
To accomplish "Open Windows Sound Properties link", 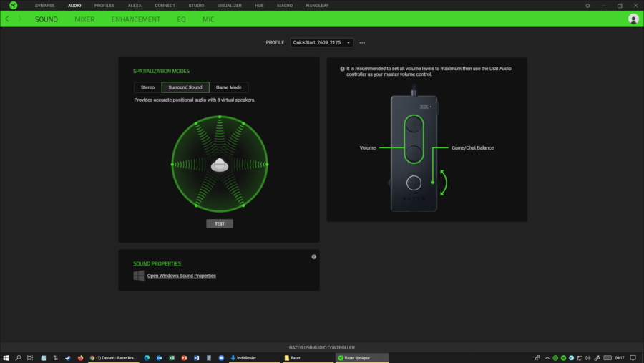I will [x=181, y=276].
